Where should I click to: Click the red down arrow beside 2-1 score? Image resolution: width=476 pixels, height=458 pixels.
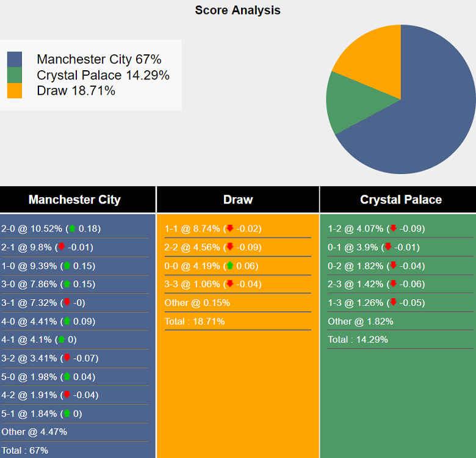pyautogui.click(x=61, y=247)
